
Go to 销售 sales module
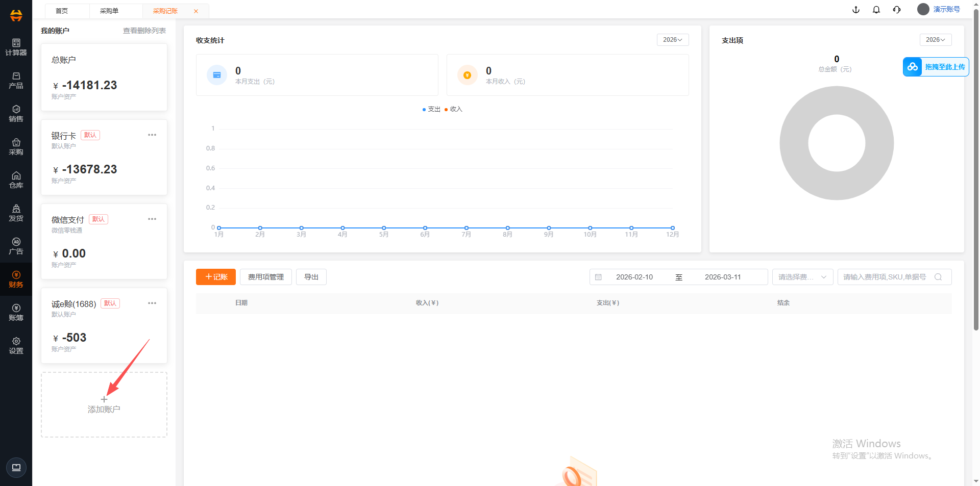pos(16,113)
